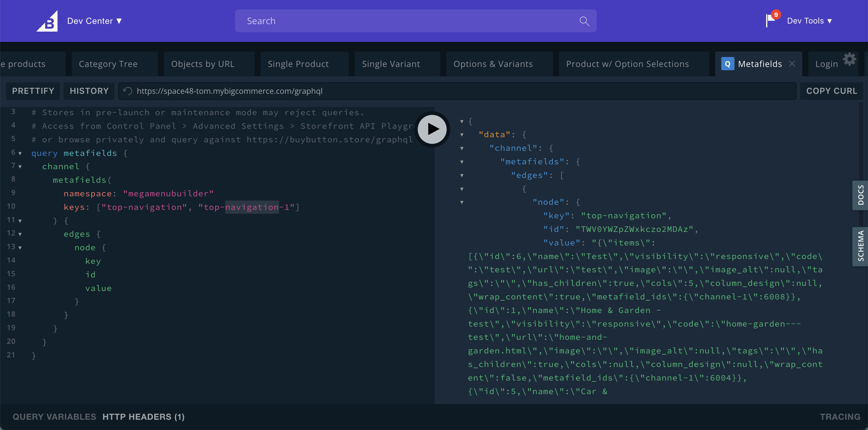This screenshot has width=868, height=430.
Task: Collapse the edges block on line 12
Action: [x=20, y=234]
